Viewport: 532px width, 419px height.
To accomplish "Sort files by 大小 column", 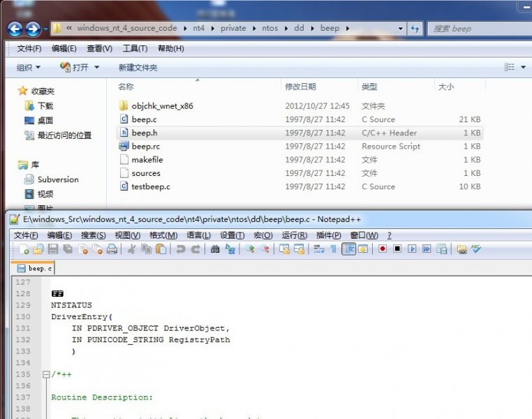I will tap(459, 87).
